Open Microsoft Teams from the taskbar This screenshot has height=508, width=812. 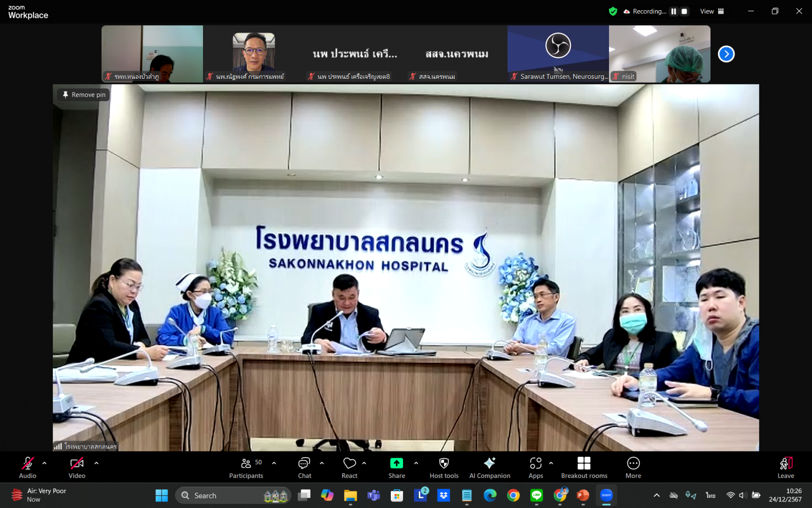coord(374,495)
